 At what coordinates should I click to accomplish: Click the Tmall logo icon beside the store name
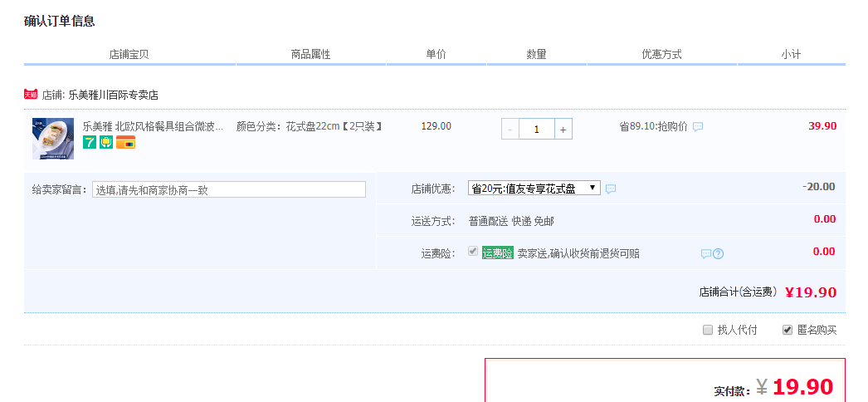pos(31,95)
